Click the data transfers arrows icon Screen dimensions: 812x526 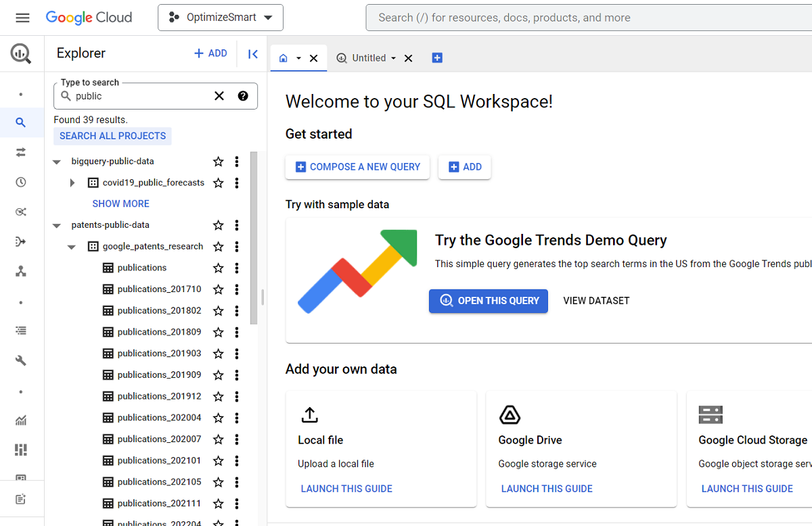[21, 152]
